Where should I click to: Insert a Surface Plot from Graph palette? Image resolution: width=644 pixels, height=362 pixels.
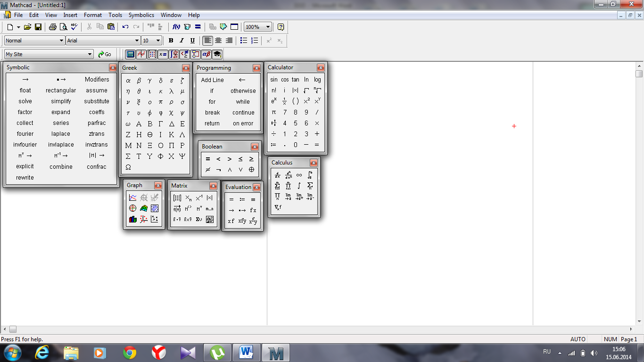(143, 208)
